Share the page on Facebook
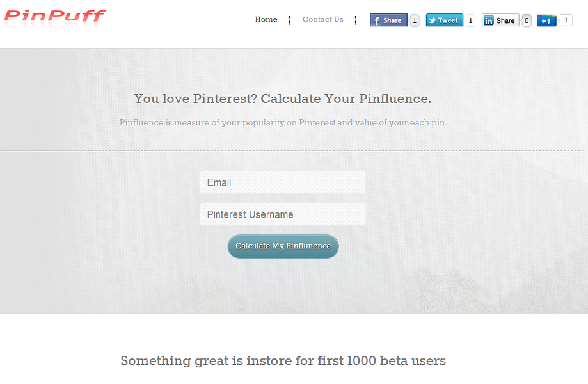The height and width of the screenshot is (384, 588). pos(388,20)
